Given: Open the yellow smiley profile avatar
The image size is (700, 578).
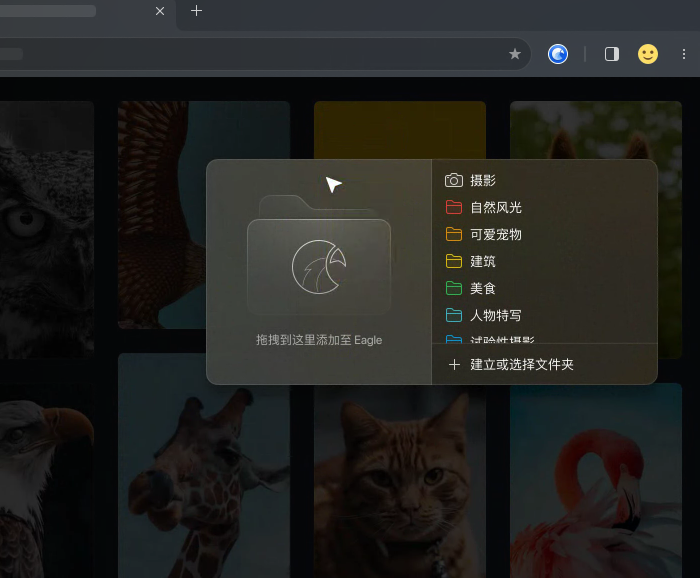Looking at the screenshot, I should [647, 54].
